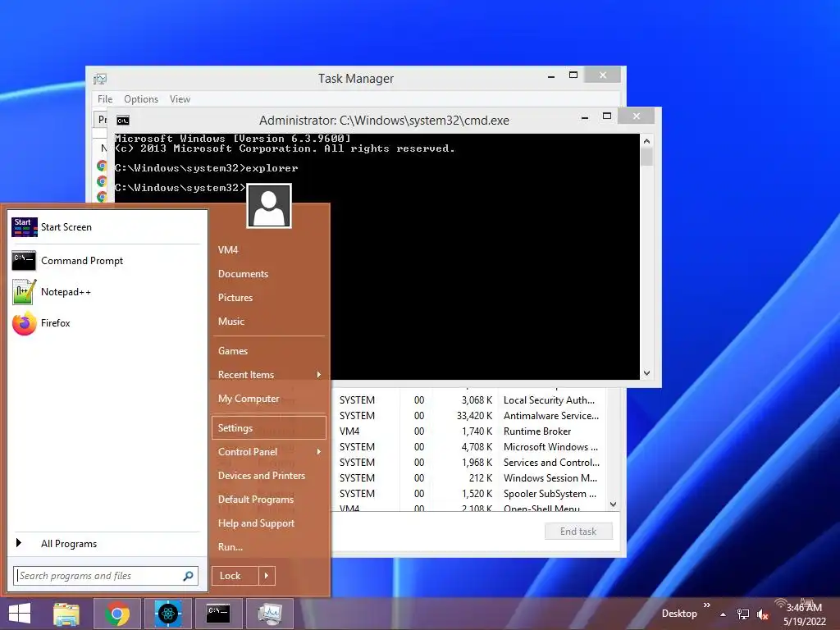The width and height of the screenshot is (840, 630).
Task: Open the atom-logo app on taskbar
Action: click(x=167, y=614)
